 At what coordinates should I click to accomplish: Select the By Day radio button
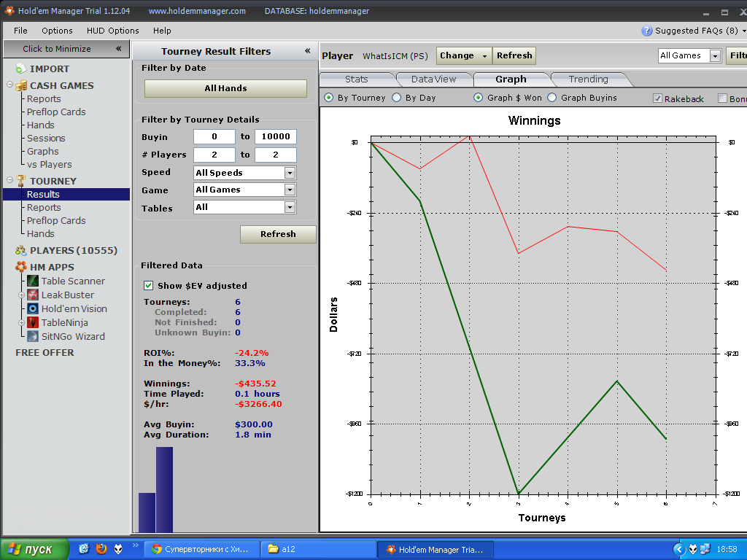[396, 98]
